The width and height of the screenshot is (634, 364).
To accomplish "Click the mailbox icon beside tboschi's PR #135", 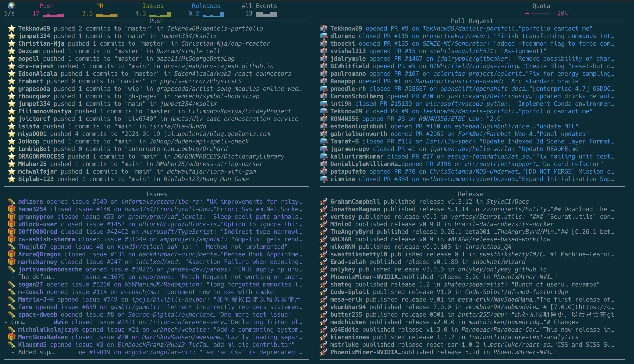I will 324,43.
